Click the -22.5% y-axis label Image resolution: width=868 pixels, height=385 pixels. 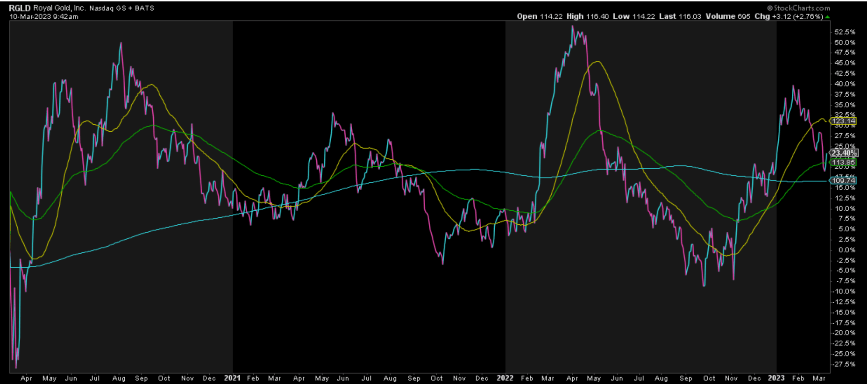(x=845, y=343)
